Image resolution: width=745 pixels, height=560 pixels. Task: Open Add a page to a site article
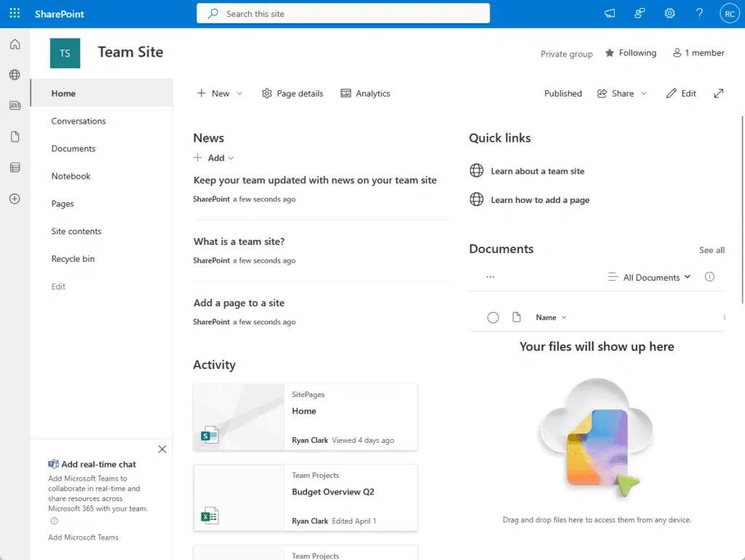click(239, 303)
